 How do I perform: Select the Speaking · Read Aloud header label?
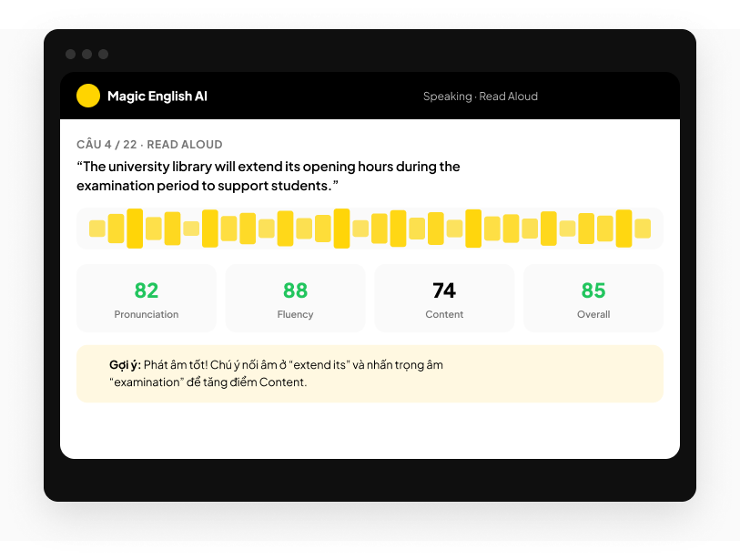click(x=480, y=97)
